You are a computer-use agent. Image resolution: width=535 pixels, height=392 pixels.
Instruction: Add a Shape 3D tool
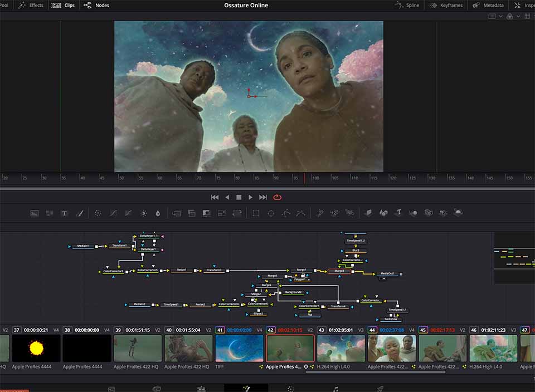(x=383, y=213)
